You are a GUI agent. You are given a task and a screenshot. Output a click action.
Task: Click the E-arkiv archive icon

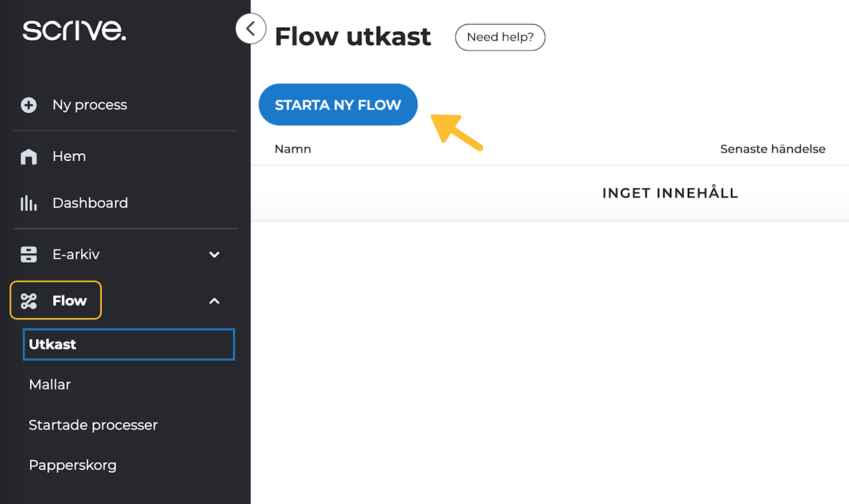29,255
